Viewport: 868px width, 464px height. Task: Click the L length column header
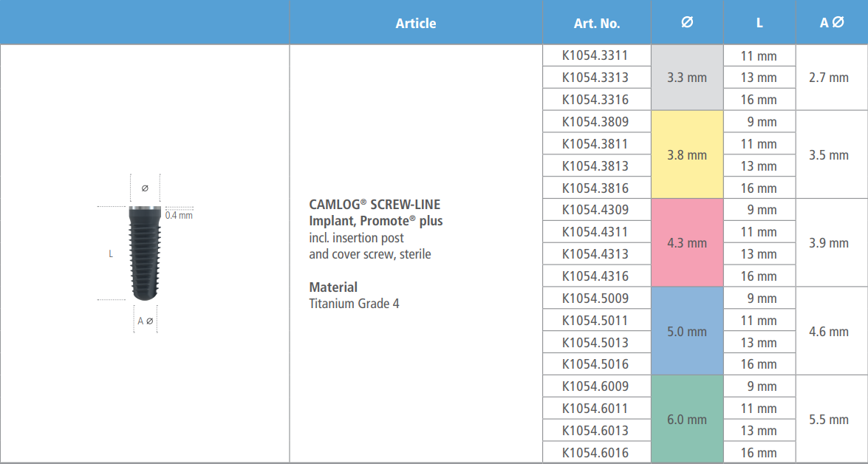pos(759,23)
